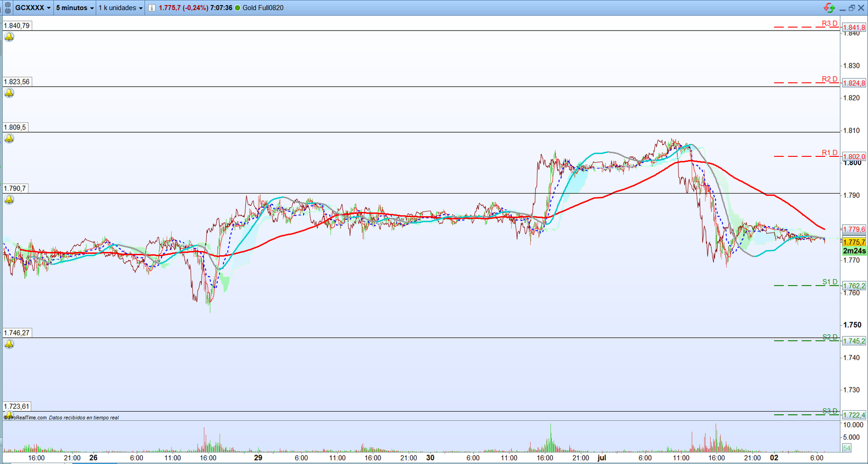The image size is (868, 464).
Task: Click the 2m24s countdown timer tag
Action: point(854,251)
